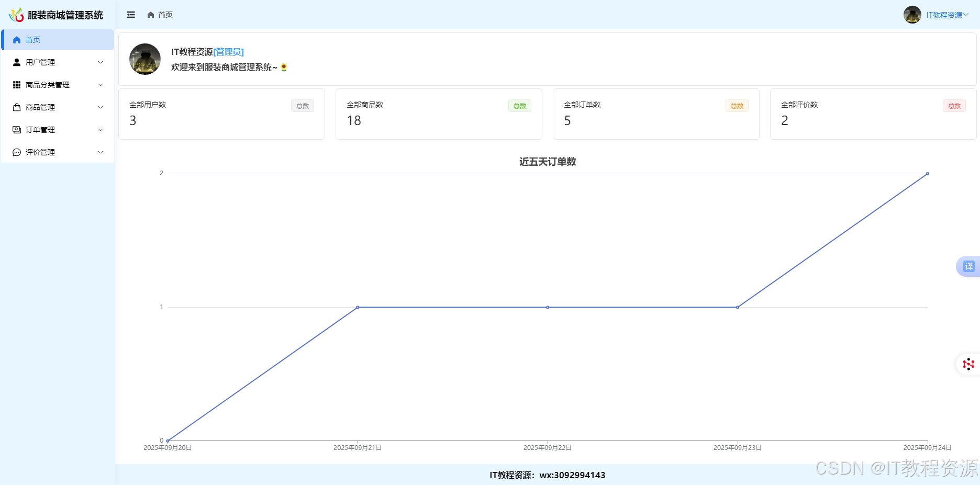Click the chart data point for 2025年09月23日
This screenshot has width=980, height=485.
click(x=738, y=307)
